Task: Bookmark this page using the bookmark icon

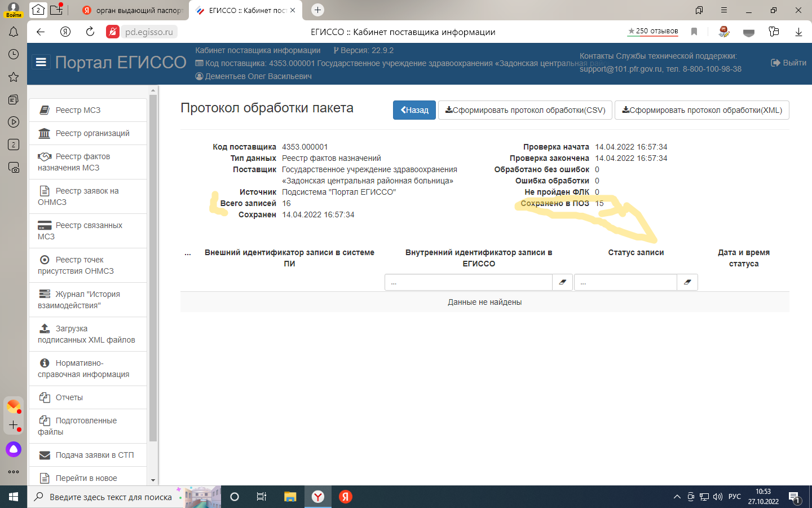Action: 694,32
